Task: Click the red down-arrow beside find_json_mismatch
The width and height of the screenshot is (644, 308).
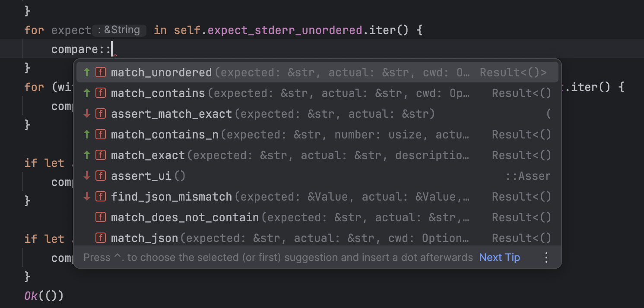Action: click(x=86, y=196)
